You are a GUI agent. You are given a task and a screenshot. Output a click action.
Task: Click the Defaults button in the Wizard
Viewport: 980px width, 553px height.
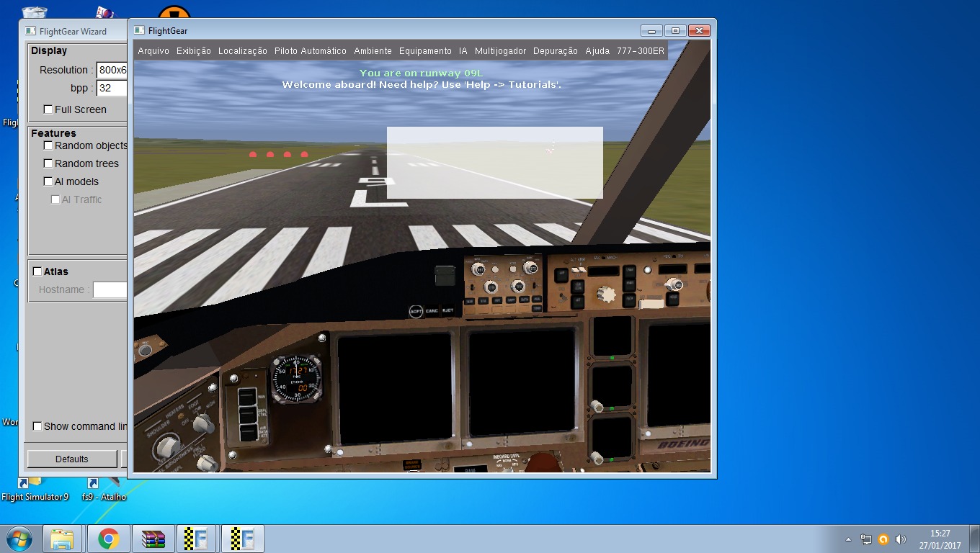72,459
